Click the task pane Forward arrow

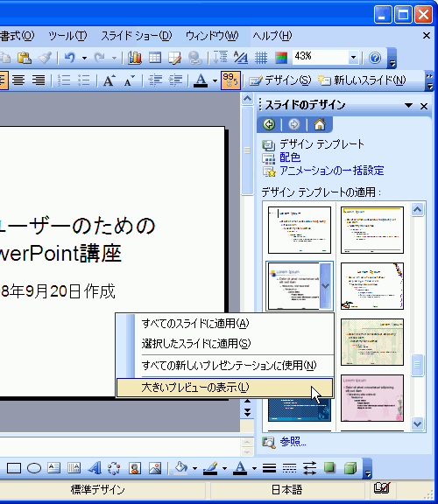tap(293, 124)
